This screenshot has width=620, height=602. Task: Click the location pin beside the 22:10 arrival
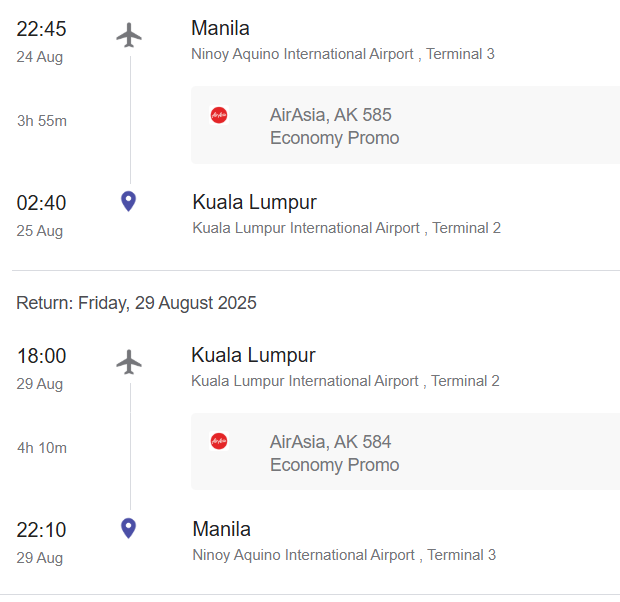pos(128,528)
